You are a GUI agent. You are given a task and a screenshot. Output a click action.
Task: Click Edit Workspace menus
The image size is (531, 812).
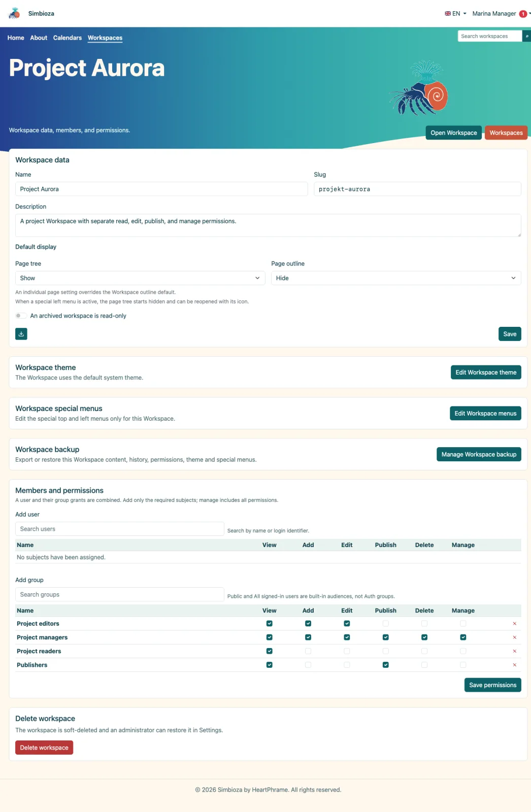pos(485,414)
